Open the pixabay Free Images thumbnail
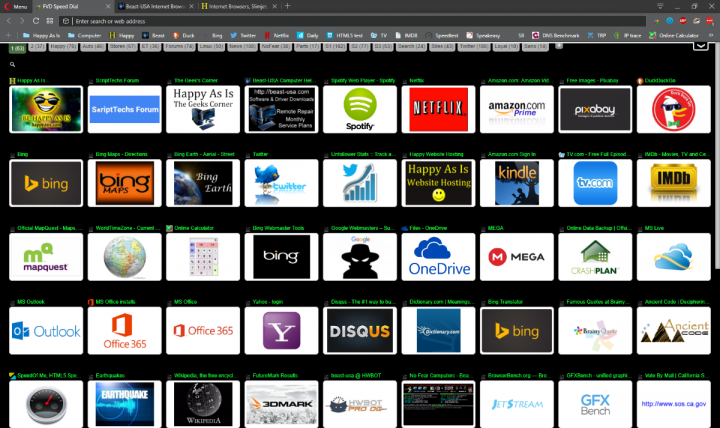Screen dimensions: 720x428 595,109
